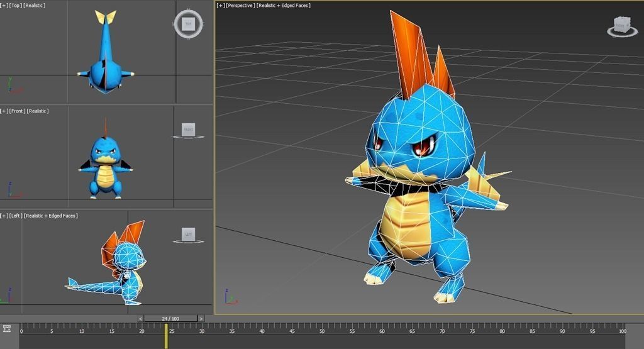Click frame 10 on the timeline
This screenshot has height=349, width=644.
point(82,331)
